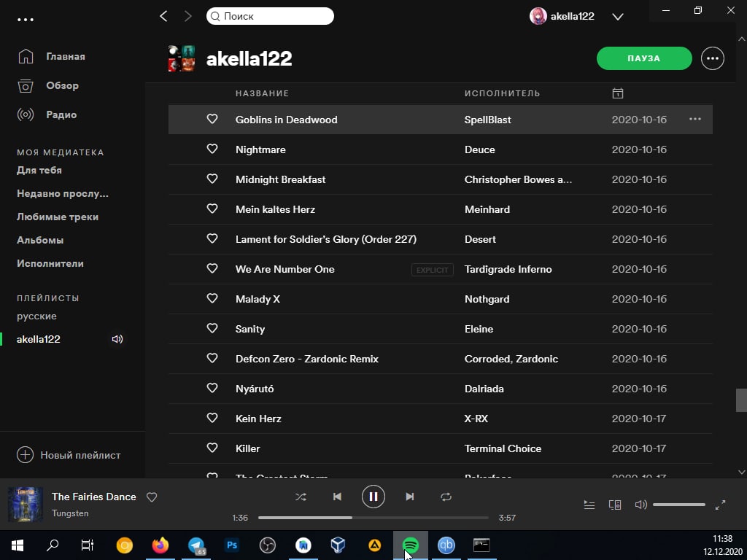
Task: Open the now-playing album art
Action: pos(26,505)
